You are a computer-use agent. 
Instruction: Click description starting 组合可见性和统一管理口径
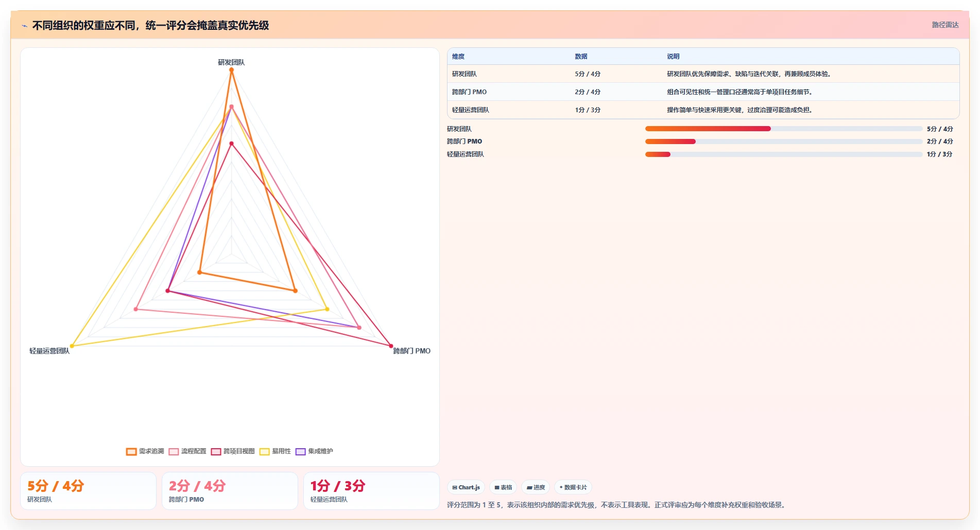[x=740, y=92]
